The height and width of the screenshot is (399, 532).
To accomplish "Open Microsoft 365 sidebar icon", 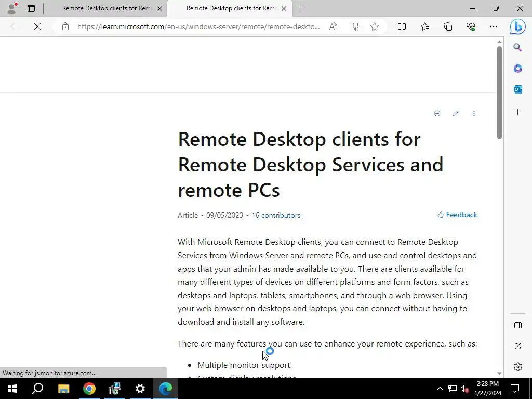I will click(517, 69).
